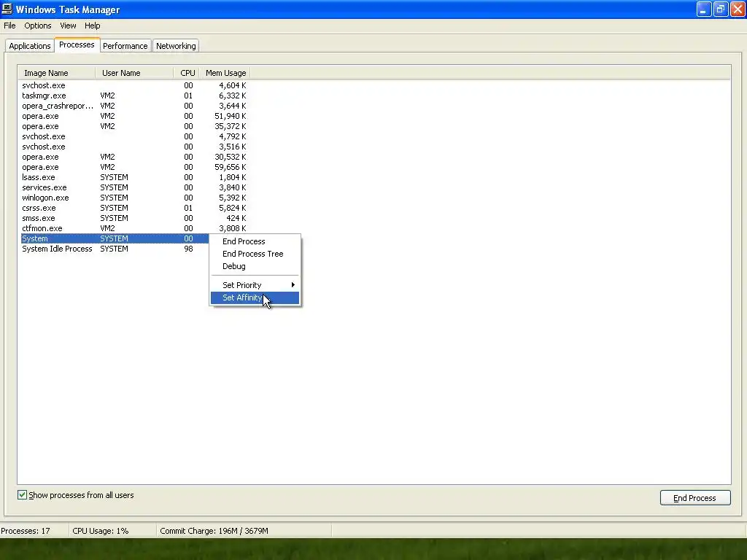Minimize the Task Manager window
The height and width of the screenshot is (560, 747).
click(704, 9)
